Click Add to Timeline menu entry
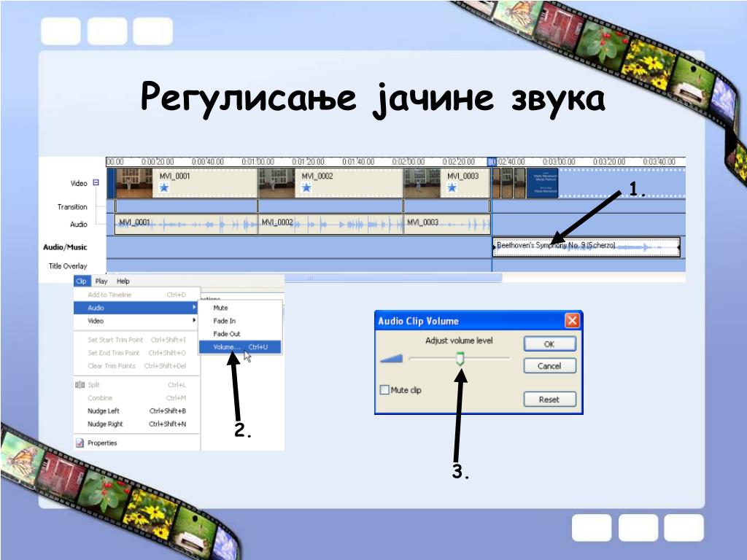The width and height of the screenshot is (747, 560). coord(136,295)
